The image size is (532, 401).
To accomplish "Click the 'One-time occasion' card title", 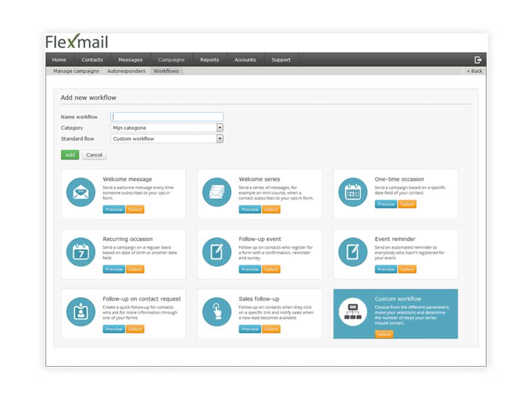I will (x=400, y=179).
